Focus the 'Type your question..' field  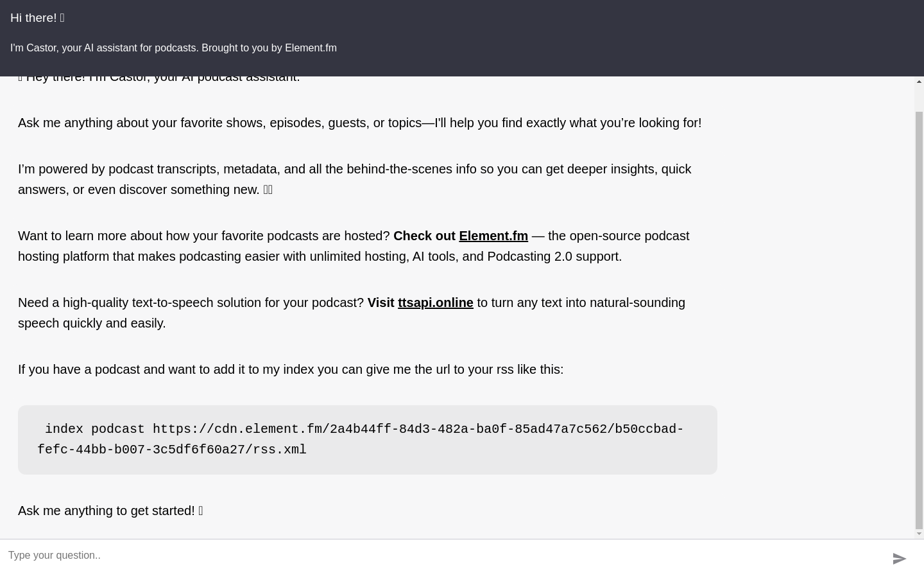(443, 556)
